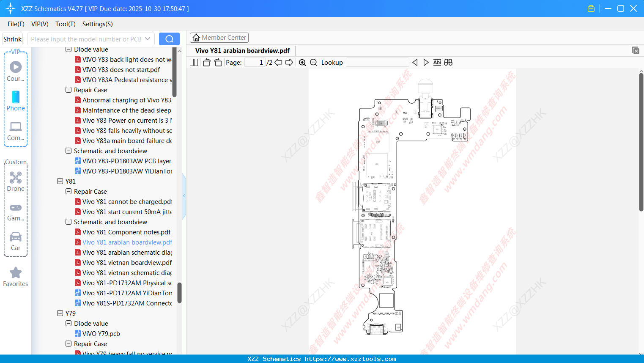Screen dimensions: 644x363
Task: Select the Car category
Action: click(16, 241)
